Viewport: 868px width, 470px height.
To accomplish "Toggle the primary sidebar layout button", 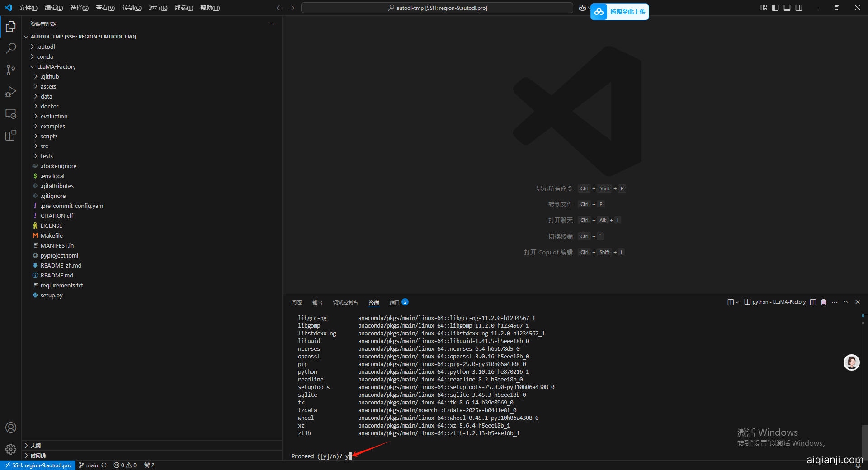I will click(775, 8).
